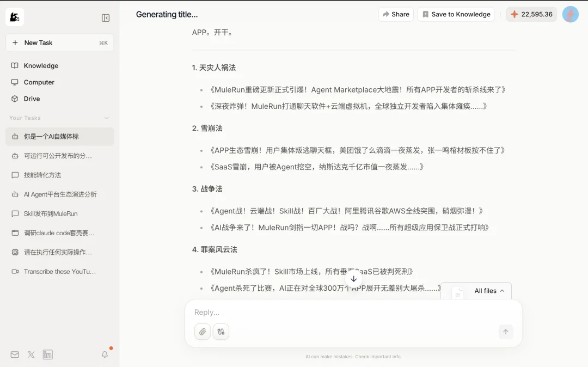
Task: Click the app logo in the top left
Action: [15, 17]
